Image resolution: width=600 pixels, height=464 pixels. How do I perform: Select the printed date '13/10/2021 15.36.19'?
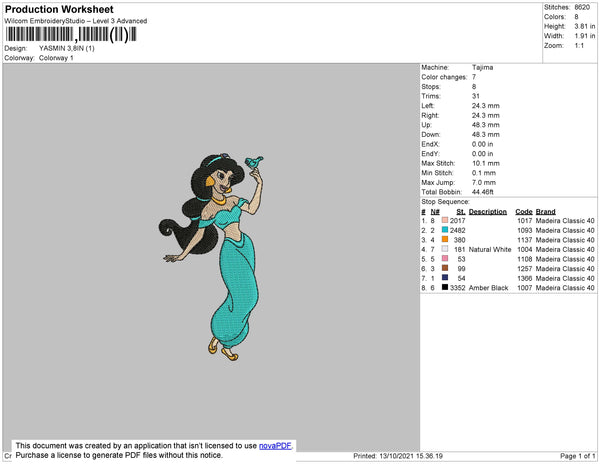(x=411, y=456)
